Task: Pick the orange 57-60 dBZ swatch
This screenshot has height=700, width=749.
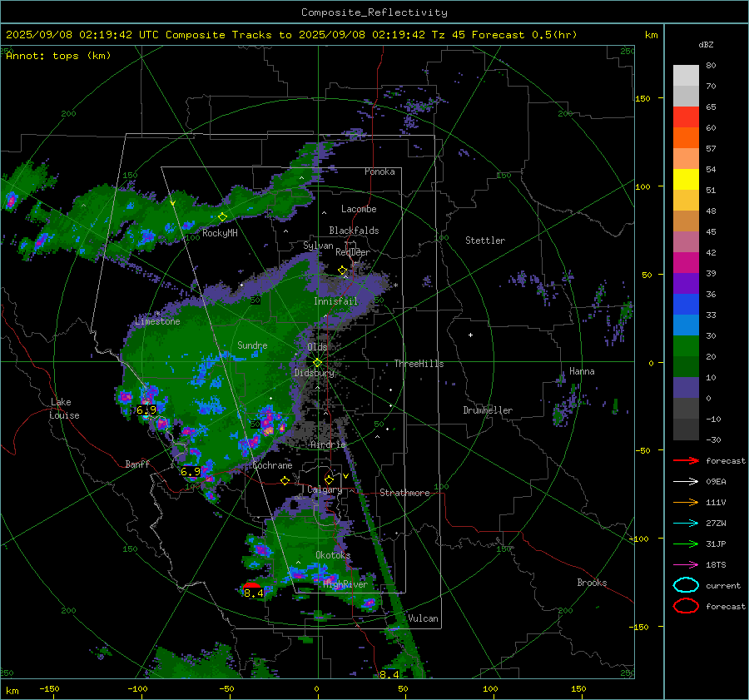Action: 686,137
